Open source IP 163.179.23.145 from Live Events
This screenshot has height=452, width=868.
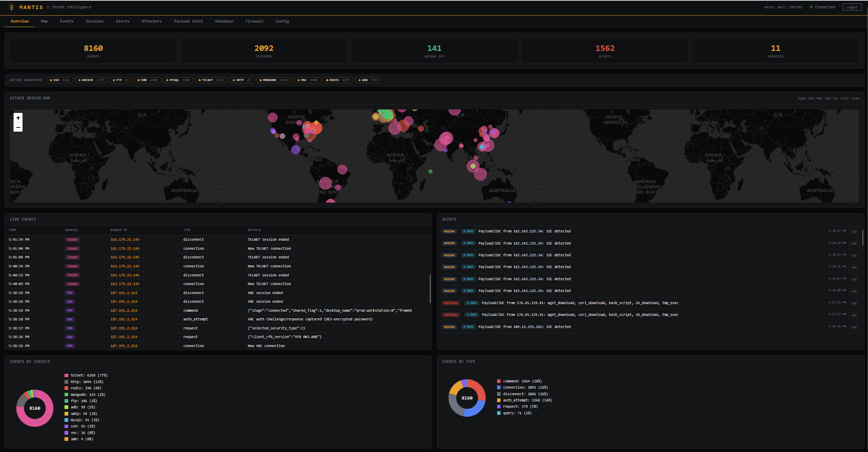[x=125, y=239]
